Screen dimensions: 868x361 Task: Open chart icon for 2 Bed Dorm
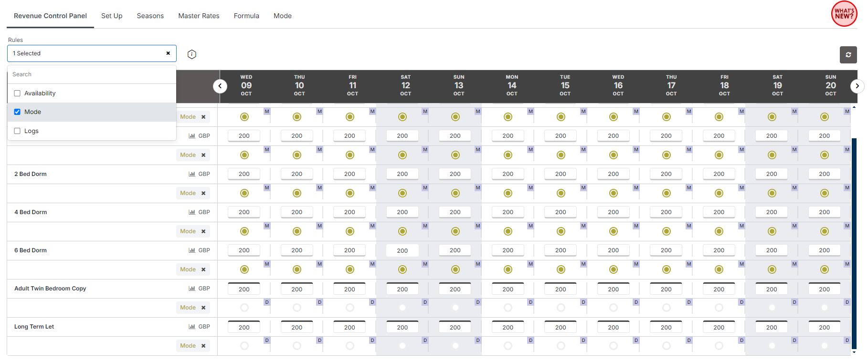pos(192,174)
